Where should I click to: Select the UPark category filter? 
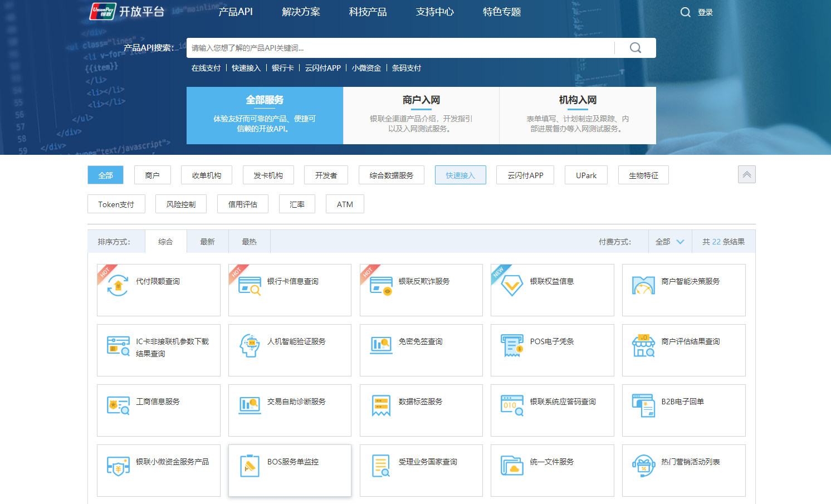click(x=586, y=175)
